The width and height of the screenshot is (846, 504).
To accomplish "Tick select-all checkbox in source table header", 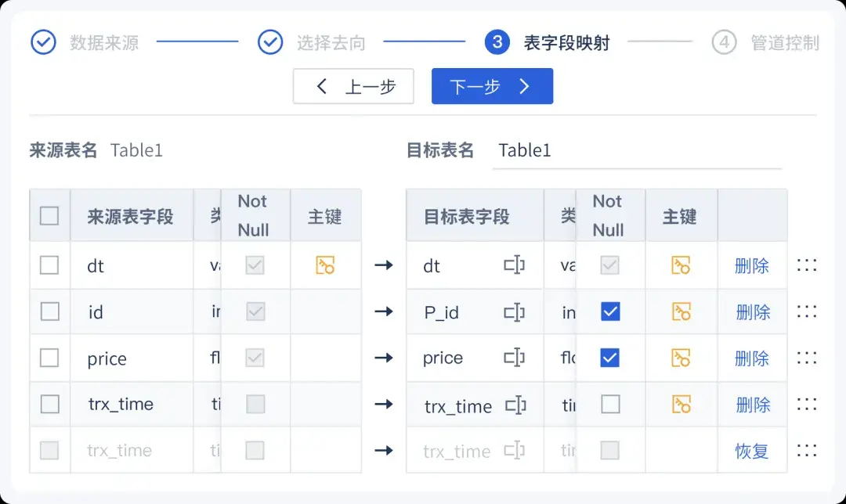I will [x=49, y=216].
